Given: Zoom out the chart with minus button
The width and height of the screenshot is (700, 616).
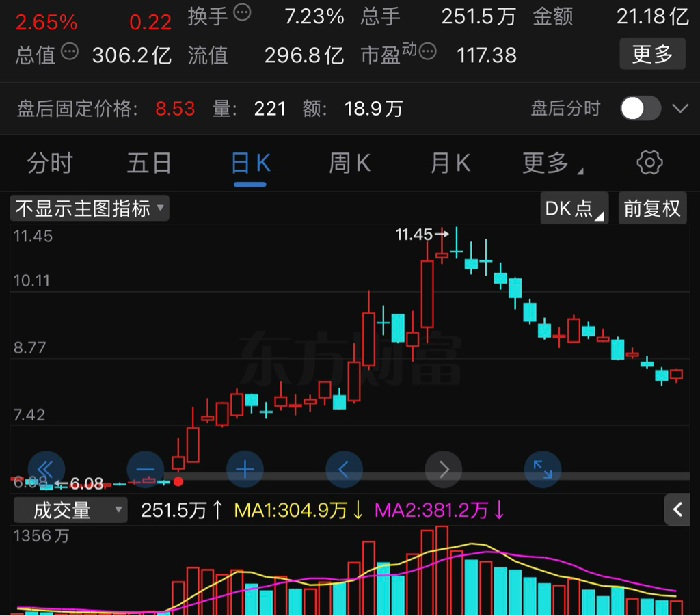Looking at the screenshot, I should 145,470.
